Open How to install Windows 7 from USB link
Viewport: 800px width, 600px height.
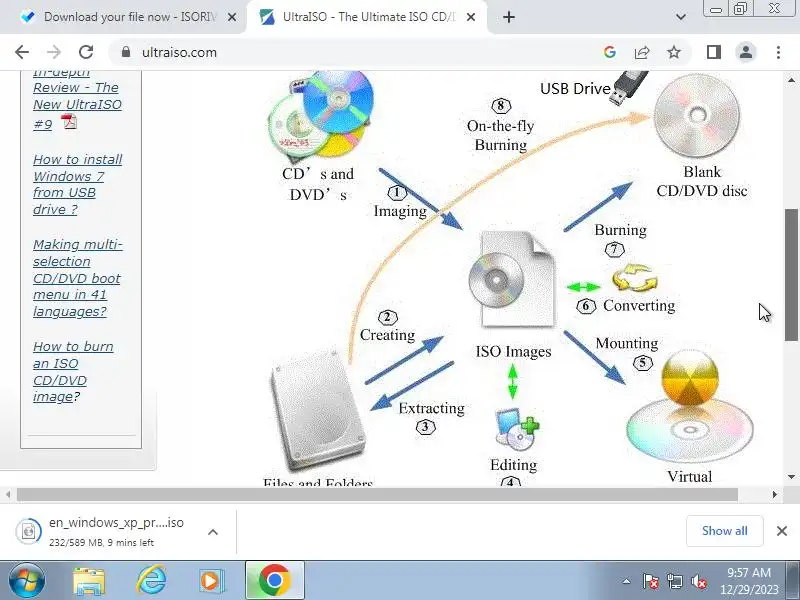[x=77, y=184]
